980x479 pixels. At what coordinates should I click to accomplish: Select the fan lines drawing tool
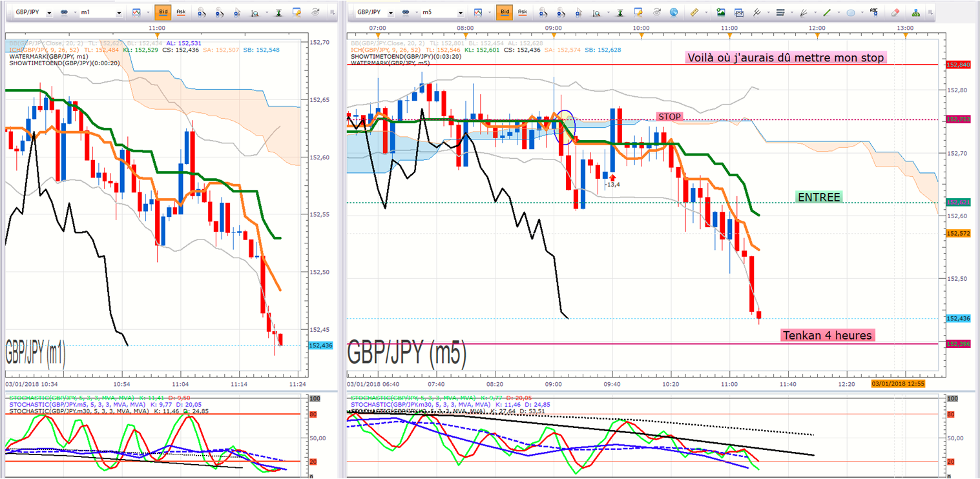click(804, 12)
